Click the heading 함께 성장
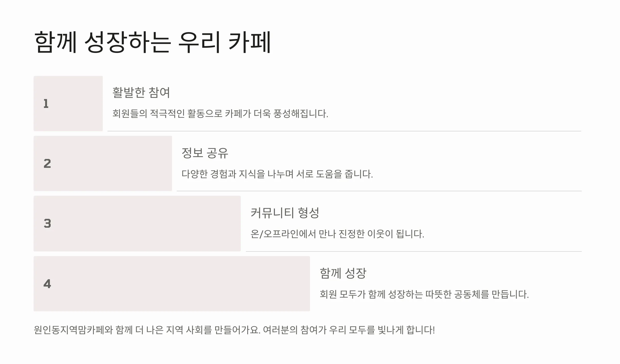620x364 pixels. click(x=343, y=273)
